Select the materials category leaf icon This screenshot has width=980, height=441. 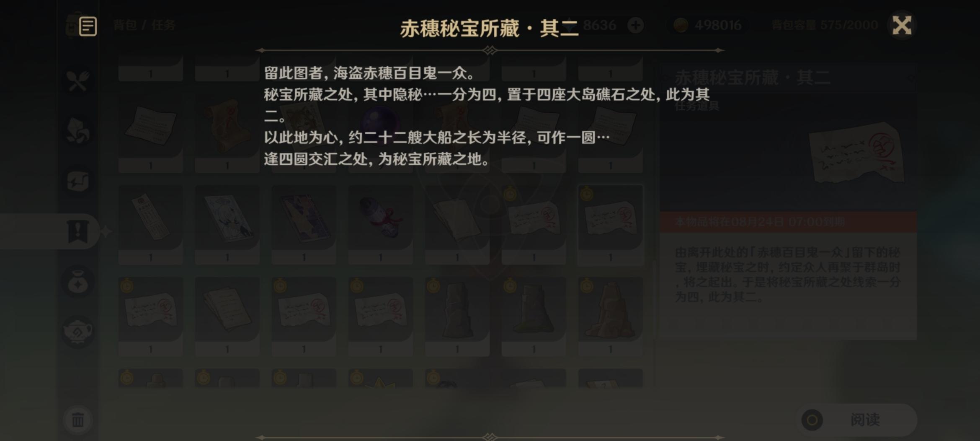pyautogui.click(x=78, y=131)
